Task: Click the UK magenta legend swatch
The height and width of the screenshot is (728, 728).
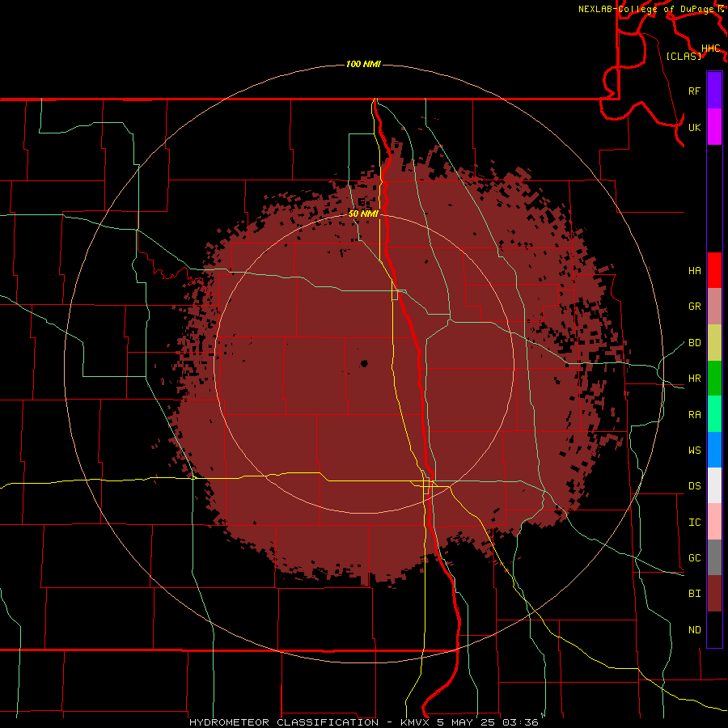Action: (714, 127)
